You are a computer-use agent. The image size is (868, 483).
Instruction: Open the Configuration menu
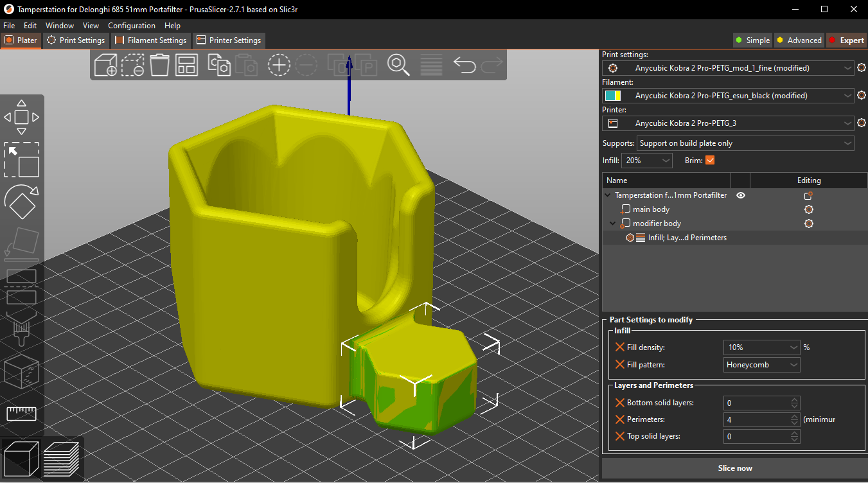click(x=131, y=26)
